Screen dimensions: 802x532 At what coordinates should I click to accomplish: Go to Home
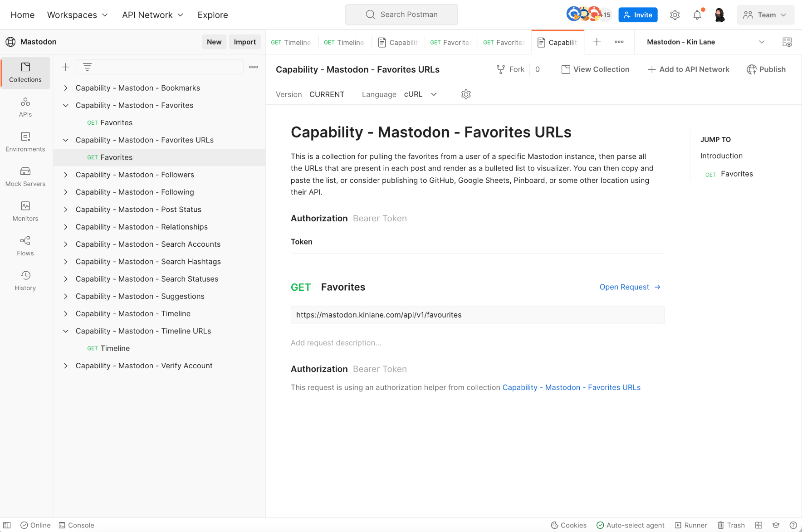tap(23, 15)
